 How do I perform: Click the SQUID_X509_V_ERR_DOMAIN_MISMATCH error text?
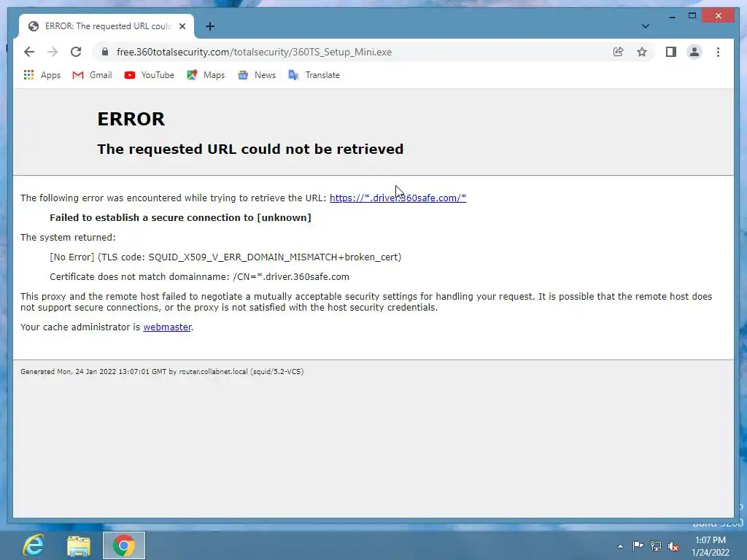(225, 257)
